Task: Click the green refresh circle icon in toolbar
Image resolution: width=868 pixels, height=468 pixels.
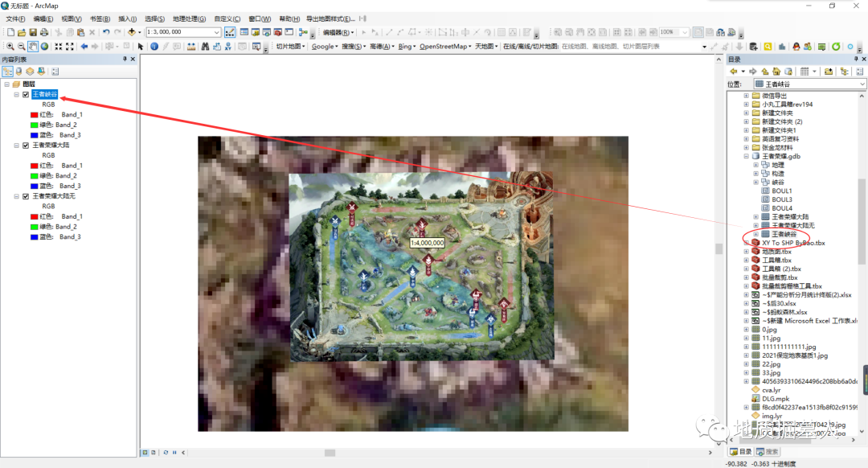Action: point(836,47)
